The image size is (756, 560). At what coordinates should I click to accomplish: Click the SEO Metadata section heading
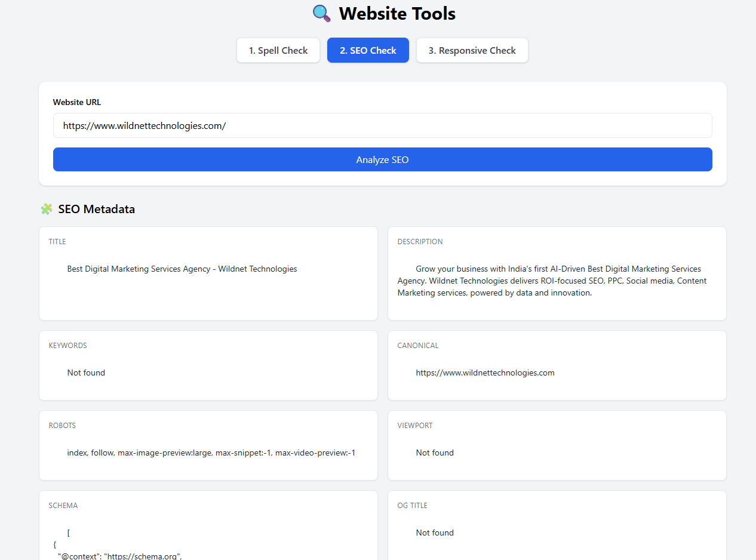96,209
